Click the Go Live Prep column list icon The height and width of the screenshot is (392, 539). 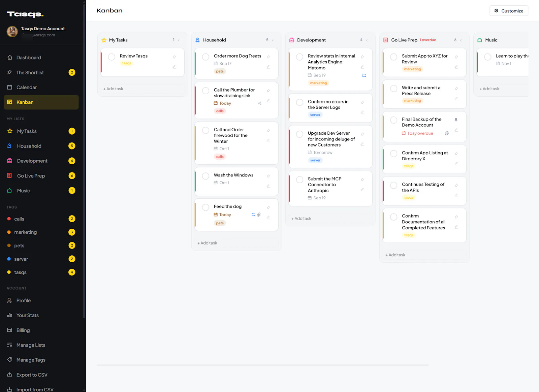386,40
